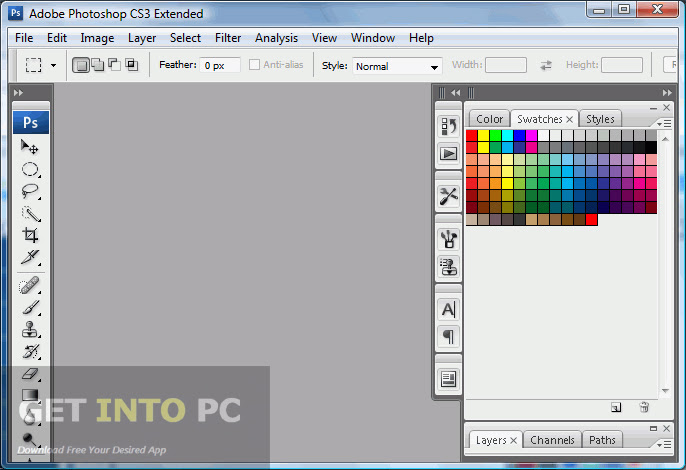
Task: Select the Spot Healing Brush tool
Action: 30,286
